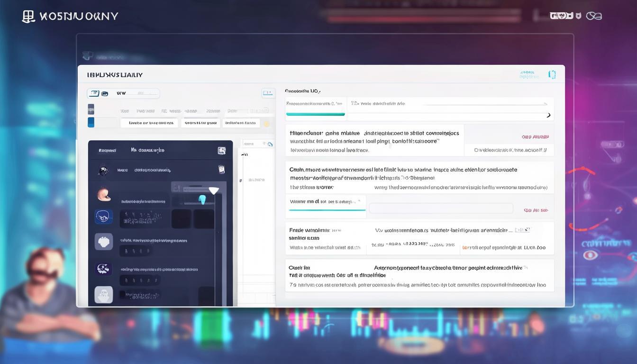Toggle the blue square in the left column
The width and height of the screenshot is (637, 364).
[91, 122]
